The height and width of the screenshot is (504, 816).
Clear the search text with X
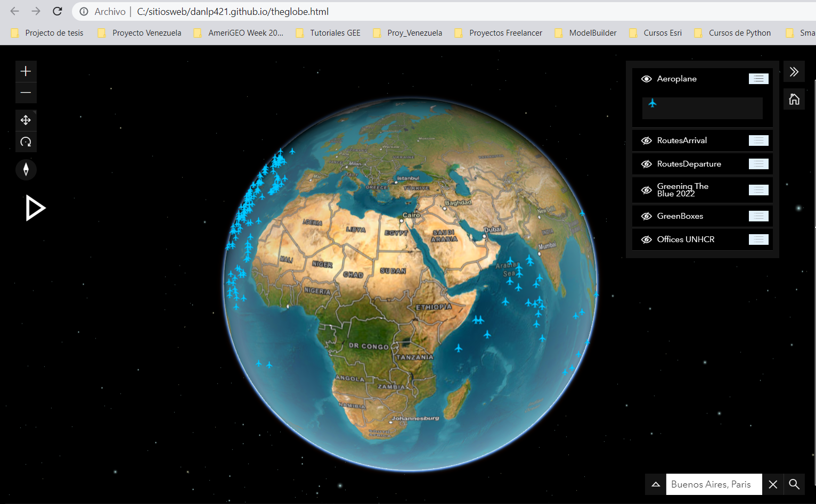pos(773,484)
